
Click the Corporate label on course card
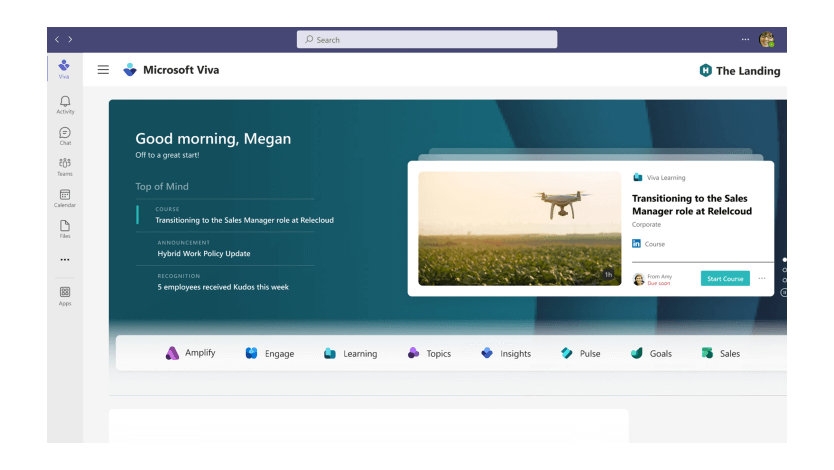coord(646,224)
